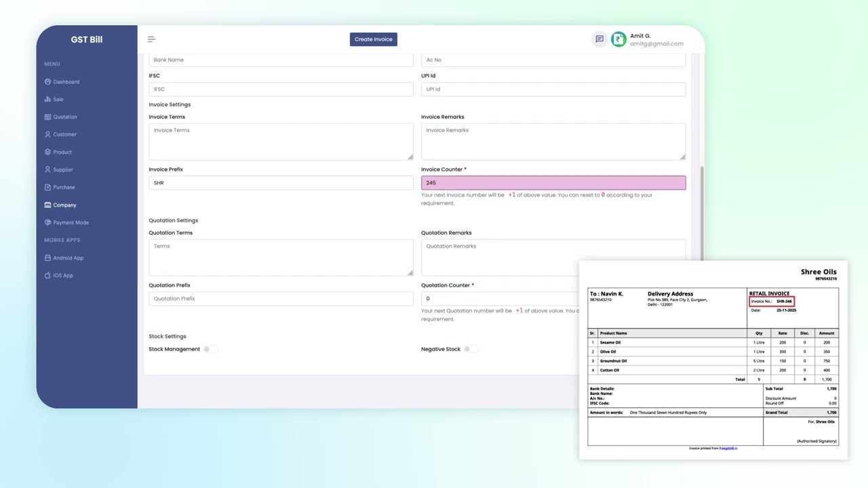This screenshot has width=868, height=488.
Task: Click the Sale chart icon in sidebar
Action: (47, 100)
